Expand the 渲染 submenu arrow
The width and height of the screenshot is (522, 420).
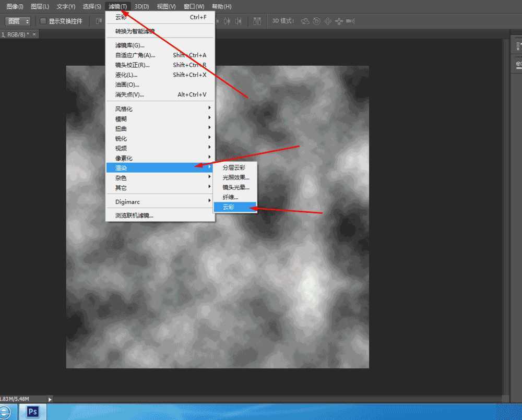211,167
